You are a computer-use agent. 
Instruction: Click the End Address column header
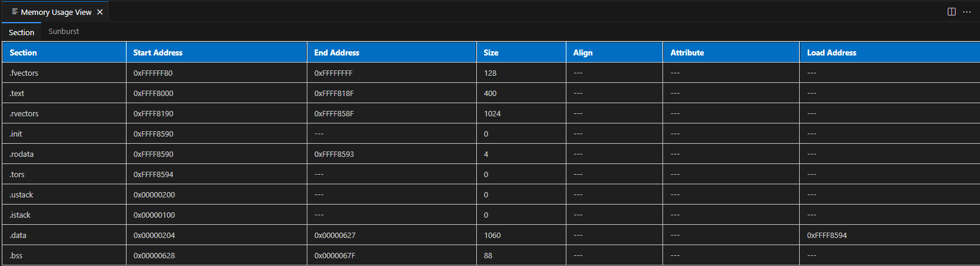pyautogui.click(x=337, y=52)
